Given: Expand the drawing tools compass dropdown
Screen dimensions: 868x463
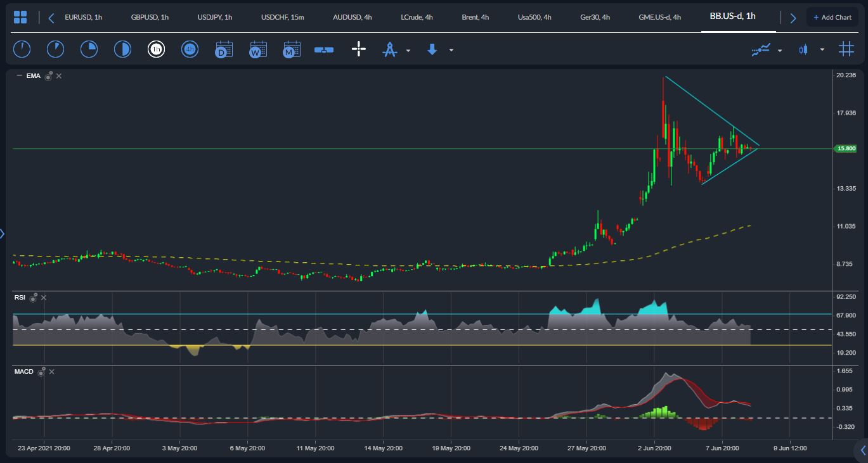Looking at the screenshot, I should click(408, 50).
